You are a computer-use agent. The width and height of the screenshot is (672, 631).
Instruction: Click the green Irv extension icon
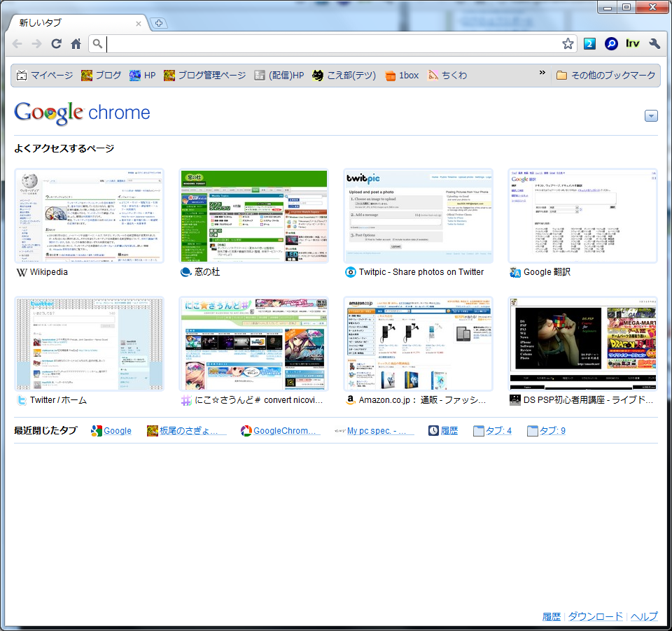tap(633, 43)
